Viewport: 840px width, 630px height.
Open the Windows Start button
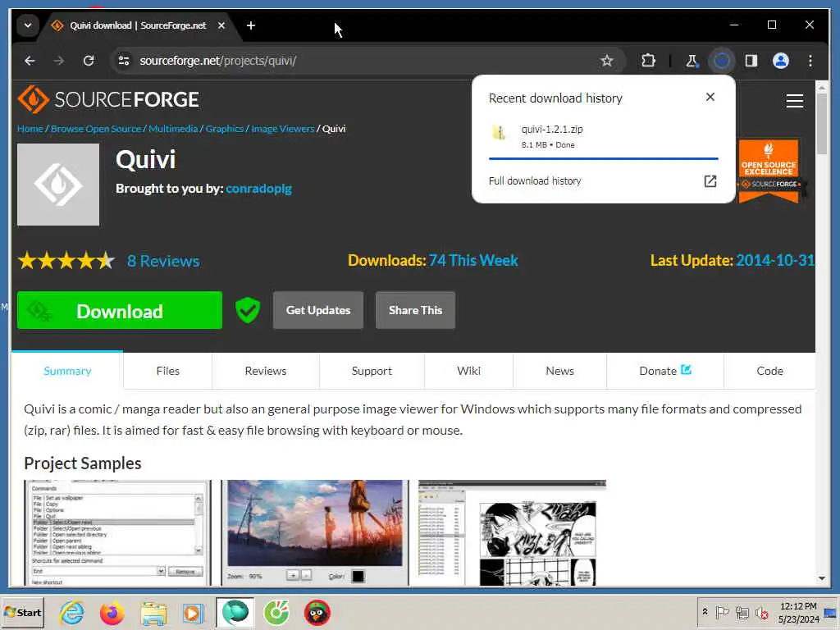[22, 612]
